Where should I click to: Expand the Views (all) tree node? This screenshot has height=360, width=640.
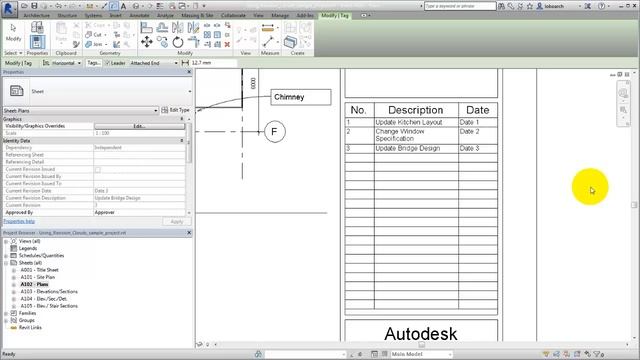[x=6, y=241]
